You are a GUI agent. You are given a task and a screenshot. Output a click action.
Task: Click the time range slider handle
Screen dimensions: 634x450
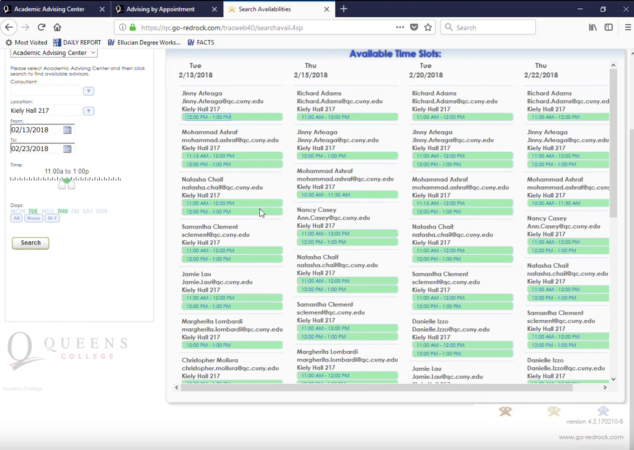tap(61, 185)
